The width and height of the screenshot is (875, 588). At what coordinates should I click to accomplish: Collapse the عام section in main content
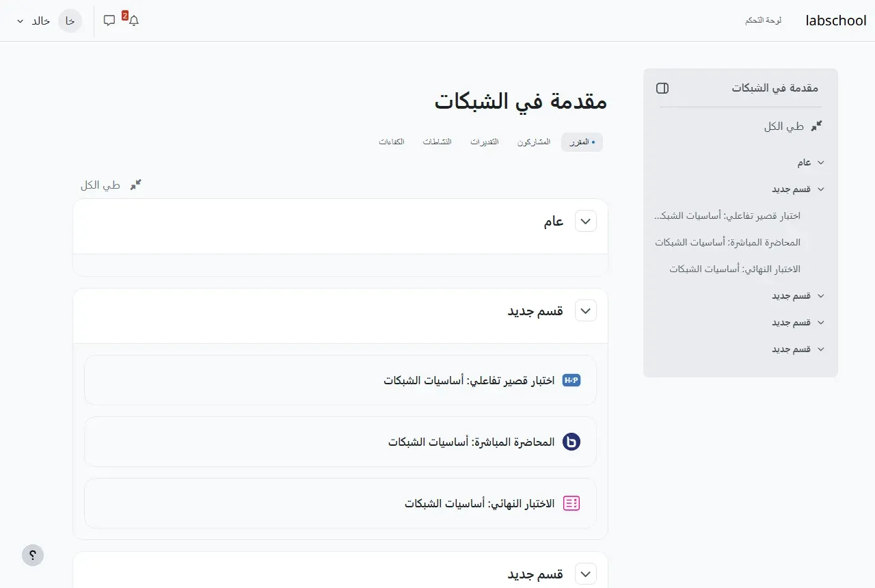[x=586, y=221]
